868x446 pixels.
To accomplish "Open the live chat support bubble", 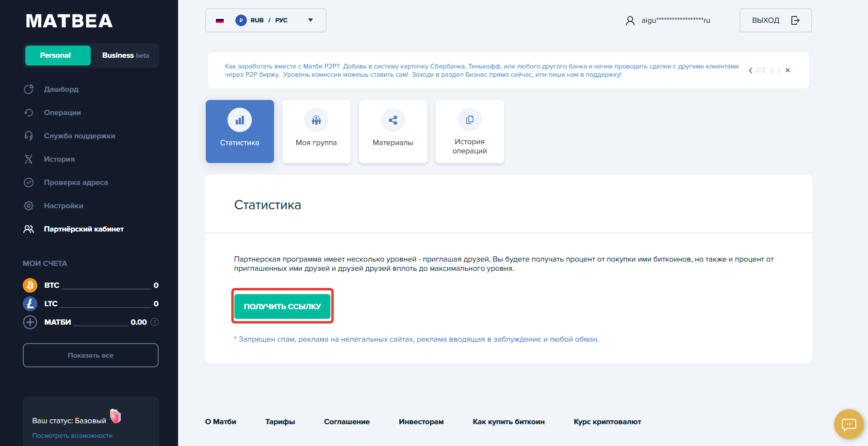I will [849, 425].
